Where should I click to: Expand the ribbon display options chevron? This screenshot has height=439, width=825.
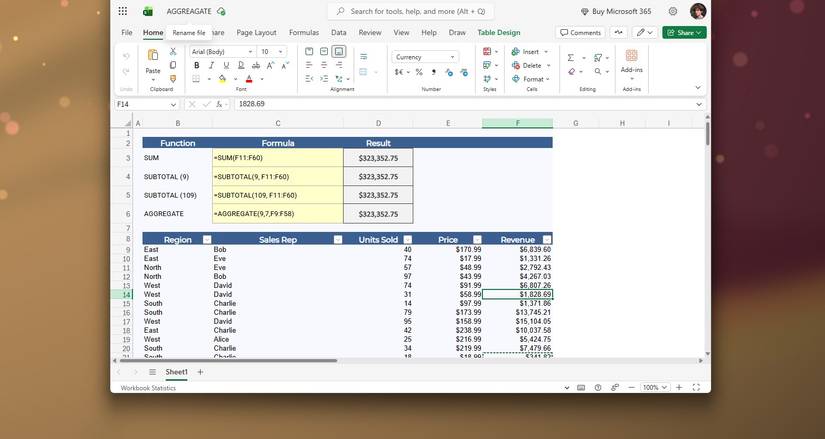click(x=698, y=88)
